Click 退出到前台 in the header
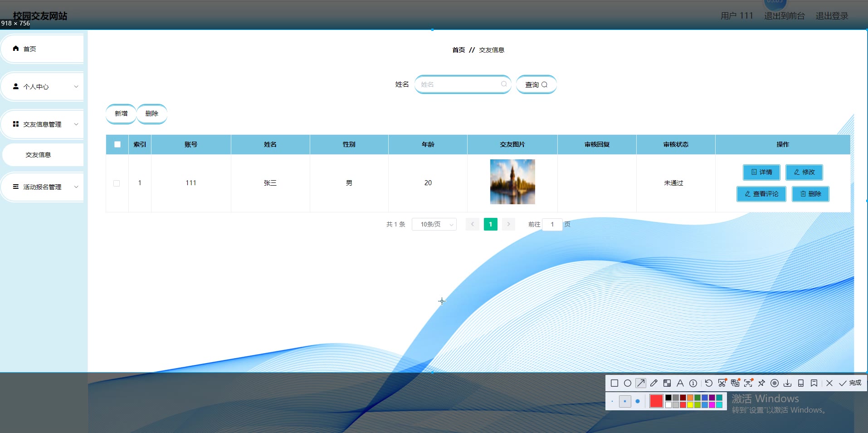 pyautogui.click(x=785, y=16)
